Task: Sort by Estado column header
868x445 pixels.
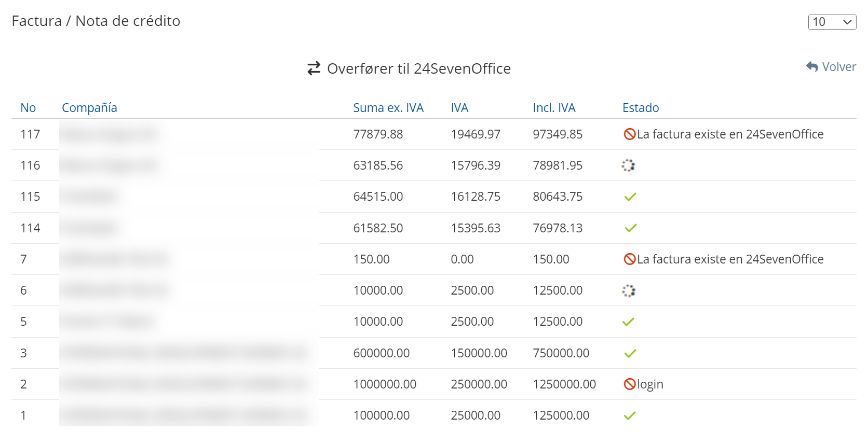Action: [640, 108]
